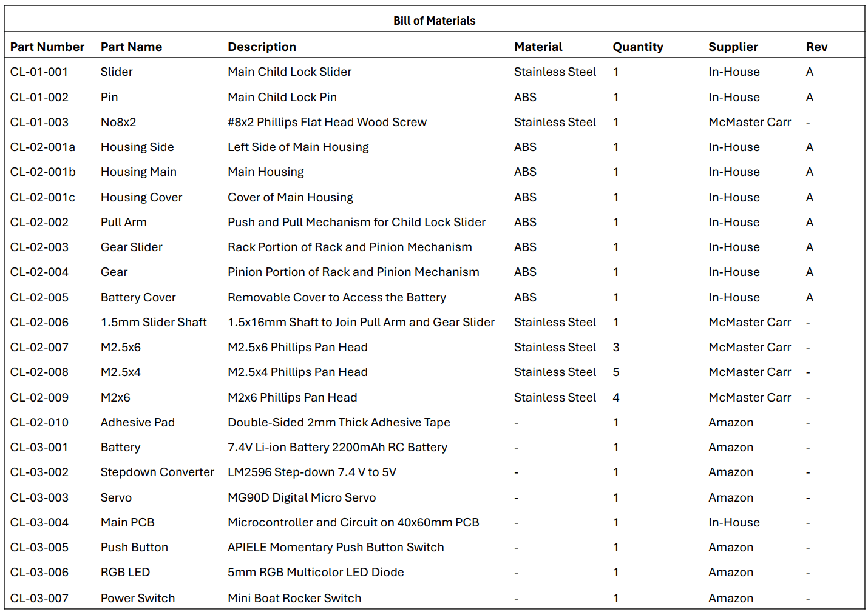The width and height of the screenshot is (868, 612).
Task: Select the Supplier column header
Action: tap(733, 47)
